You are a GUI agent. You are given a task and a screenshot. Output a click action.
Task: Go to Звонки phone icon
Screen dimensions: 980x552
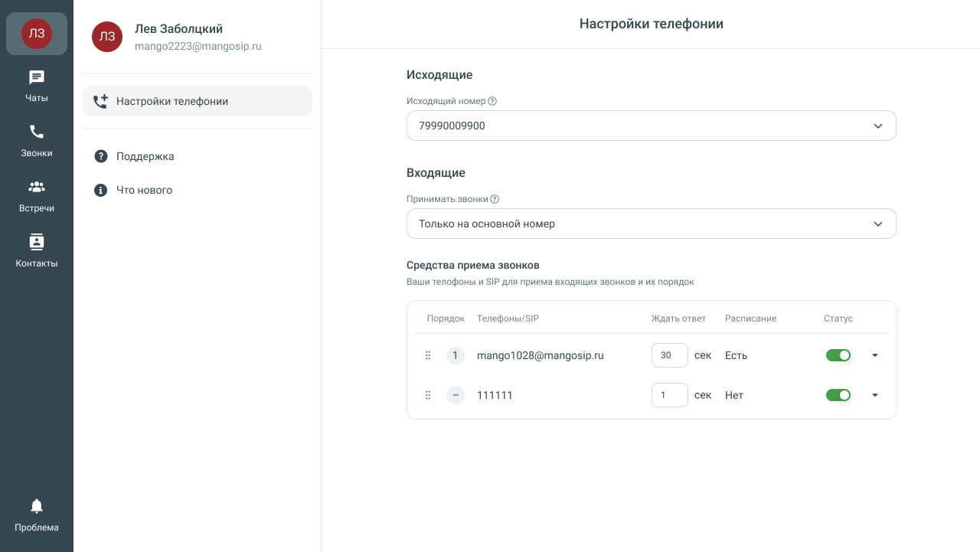coord(37,132)
